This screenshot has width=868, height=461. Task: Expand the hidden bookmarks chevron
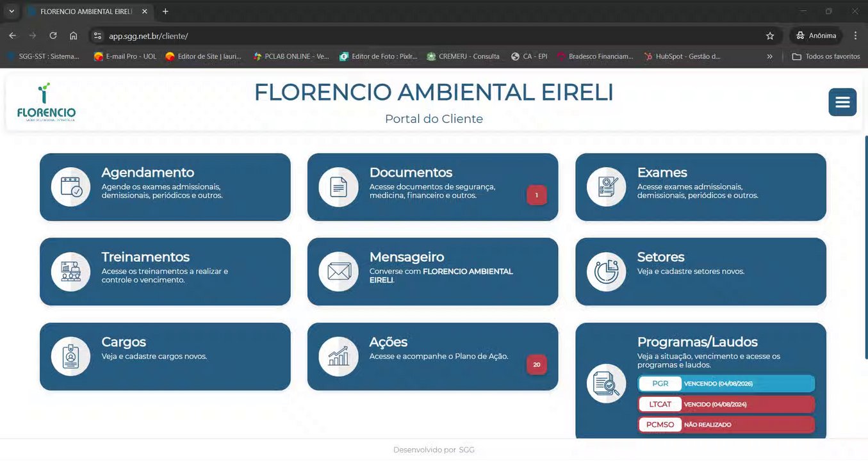(x=769, y=56)
